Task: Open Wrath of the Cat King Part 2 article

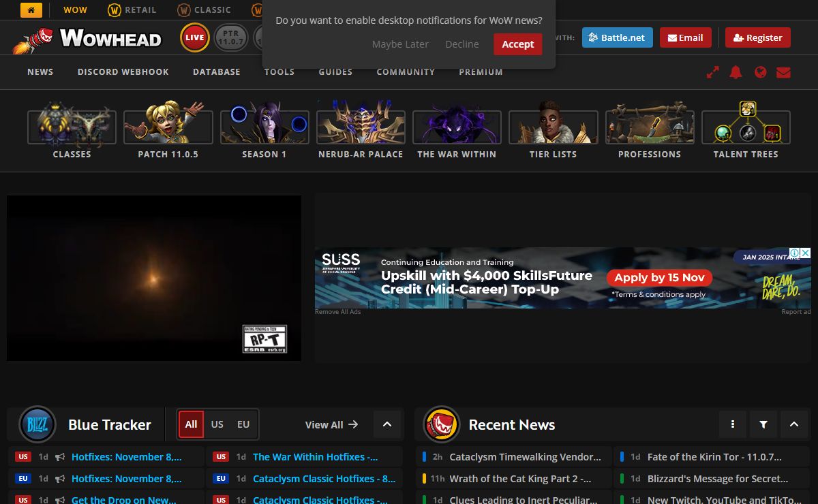Action: (x=520, y=479)
